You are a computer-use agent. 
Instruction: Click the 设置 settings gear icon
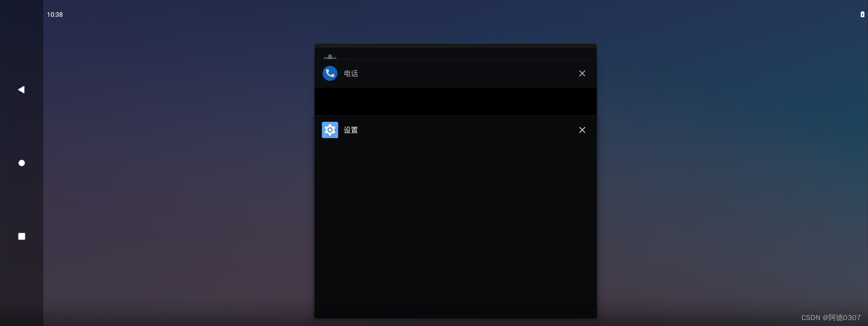pos(330,130)
